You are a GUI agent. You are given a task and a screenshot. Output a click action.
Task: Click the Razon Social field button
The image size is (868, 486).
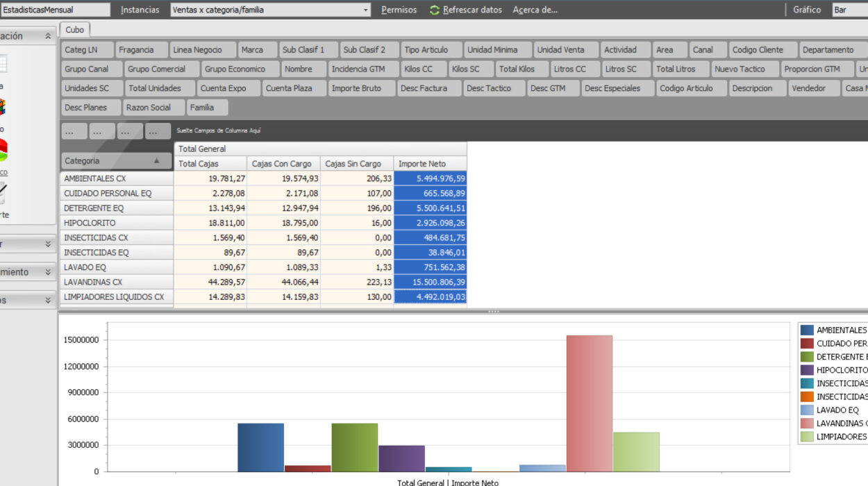coord(152,108)
